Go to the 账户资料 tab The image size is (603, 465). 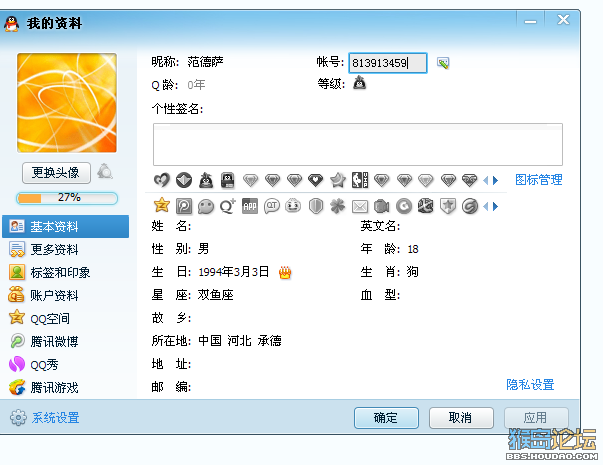(x=66, y=296)
